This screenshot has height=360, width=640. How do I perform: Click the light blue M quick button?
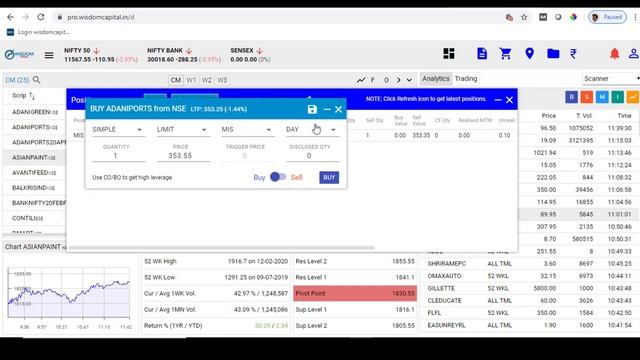[602, 97]
